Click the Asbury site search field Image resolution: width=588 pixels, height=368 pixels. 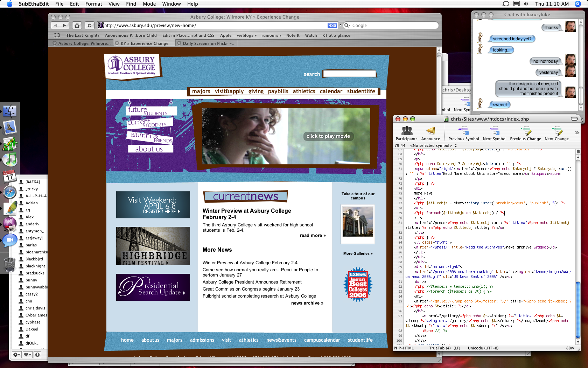point(349,74)
